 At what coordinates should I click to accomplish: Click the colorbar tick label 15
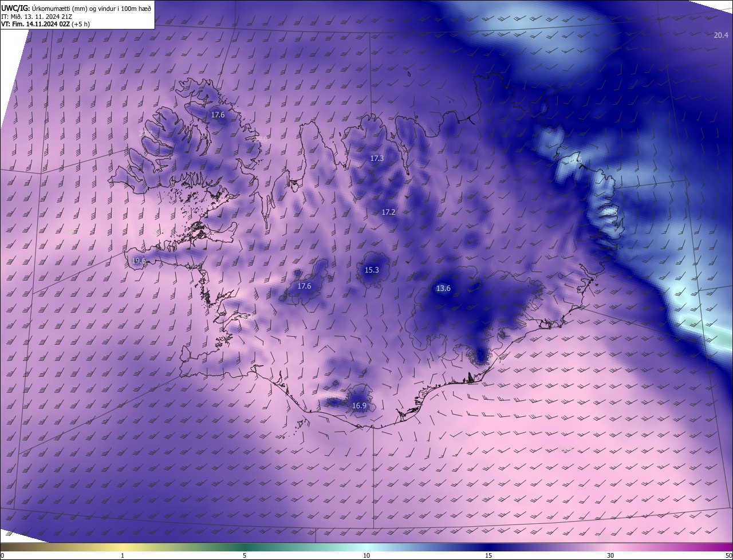point(488,555)
